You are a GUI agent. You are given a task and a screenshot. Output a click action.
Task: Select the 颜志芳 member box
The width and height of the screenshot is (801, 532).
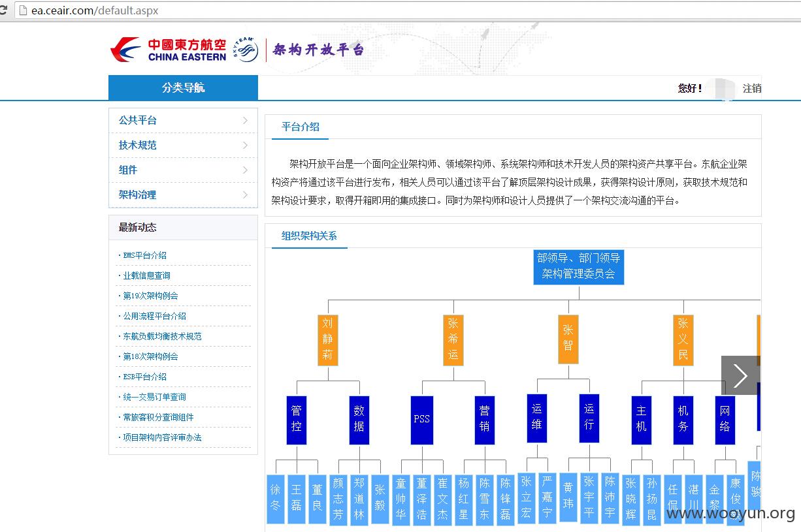click(338, 500)
